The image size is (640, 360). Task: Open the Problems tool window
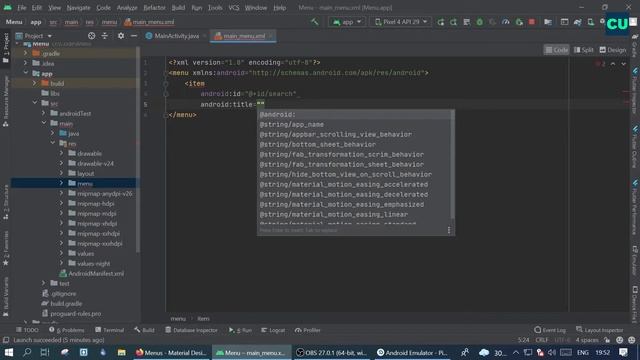click(67, 330)
